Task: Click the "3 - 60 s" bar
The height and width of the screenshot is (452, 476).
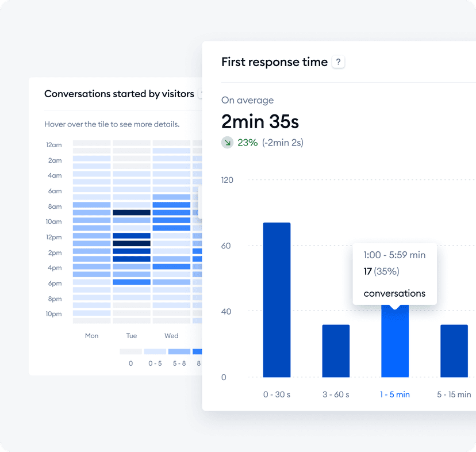Action: click(x=336, y=351)
